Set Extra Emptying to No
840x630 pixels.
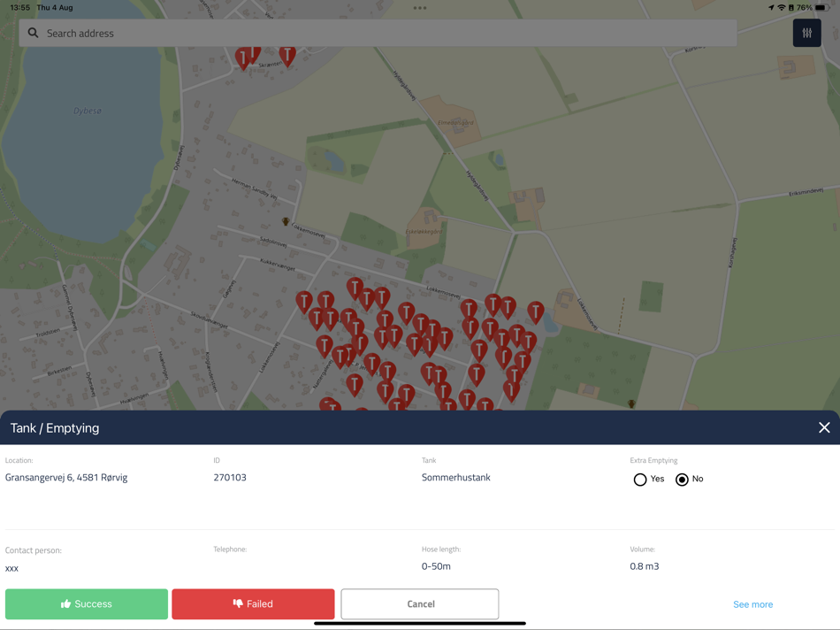(682, 480)
